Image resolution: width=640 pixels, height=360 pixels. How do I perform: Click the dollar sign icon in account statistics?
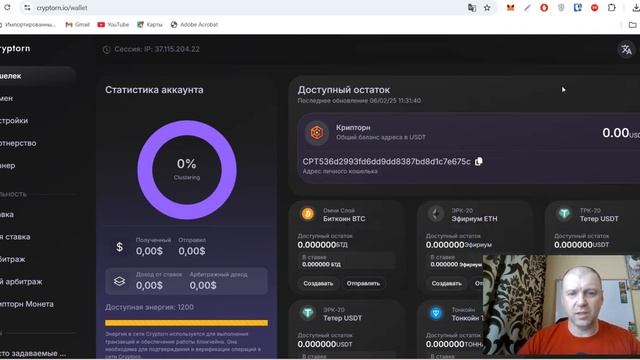tap(120, 247)
